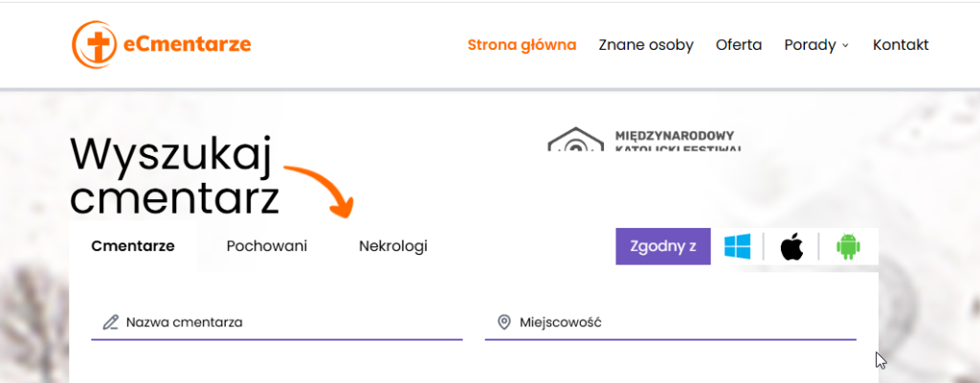Go to Strona główna in navigation
The image size is (980, 383).
pos(522,45)
